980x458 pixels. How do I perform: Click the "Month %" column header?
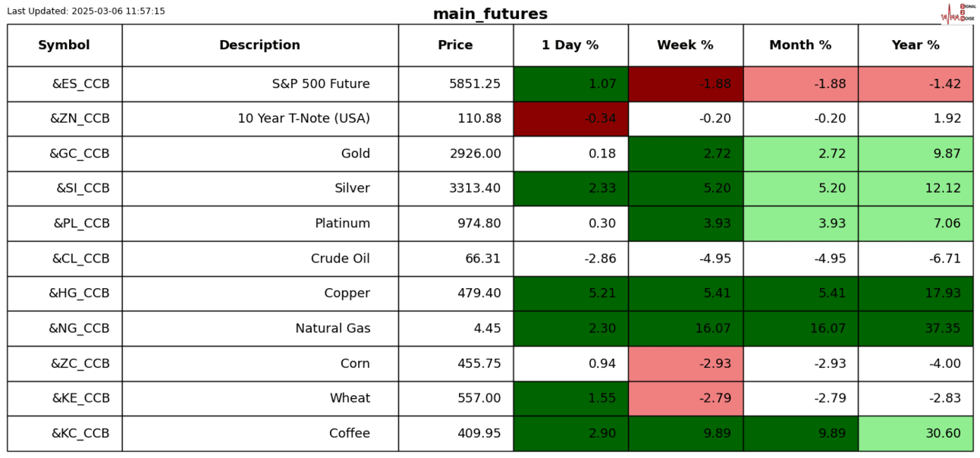pyautogui.click(x=800, y=45)
